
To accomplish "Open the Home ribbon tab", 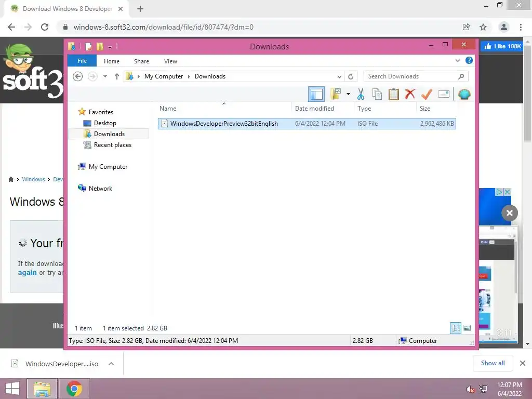I will pos(112,61).
